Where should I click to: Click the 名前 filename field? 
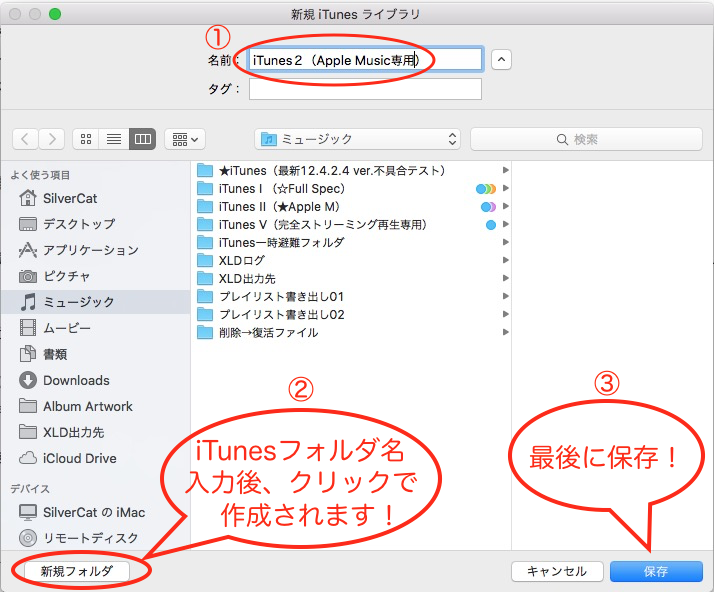pyautogui.click(x=365, y=60)
